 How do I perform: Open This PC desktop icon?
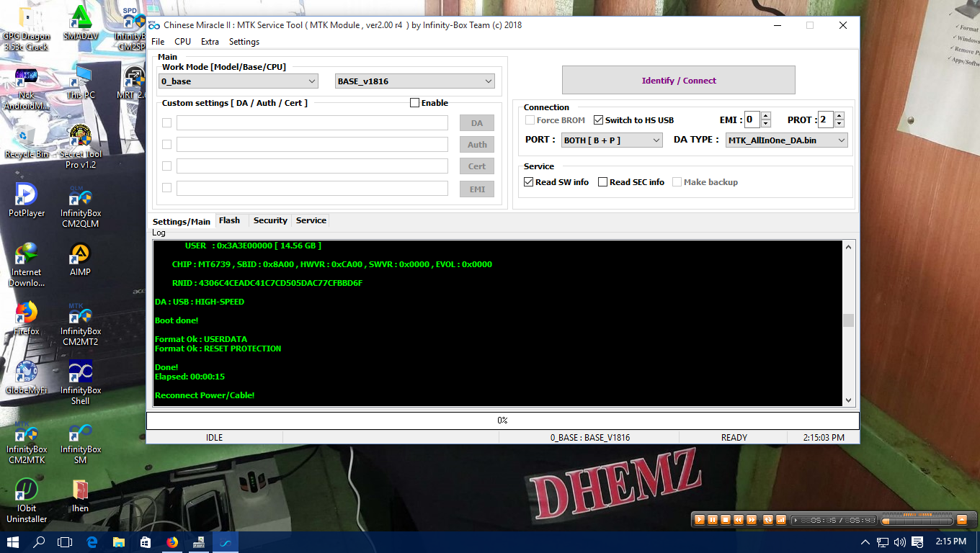click(x=80, y=83)
